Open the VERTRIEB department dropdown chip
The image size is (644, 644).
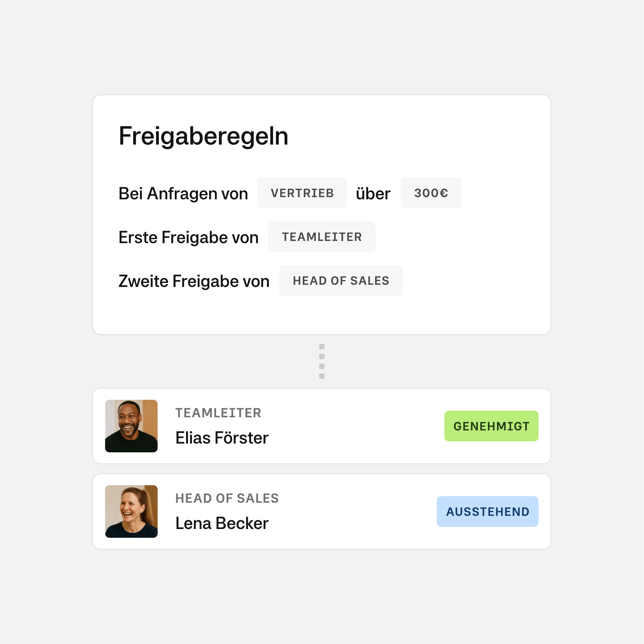coord(302,193)
